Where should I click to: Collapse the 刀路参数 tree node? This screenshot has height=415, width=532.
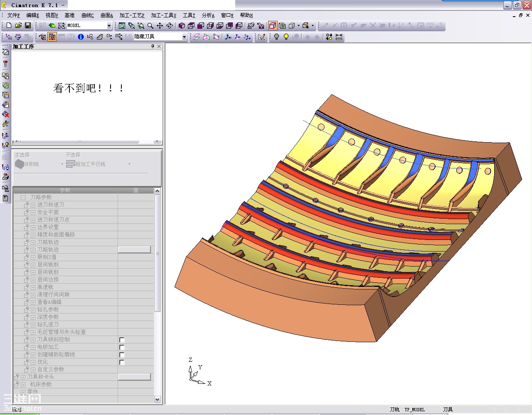23,198
